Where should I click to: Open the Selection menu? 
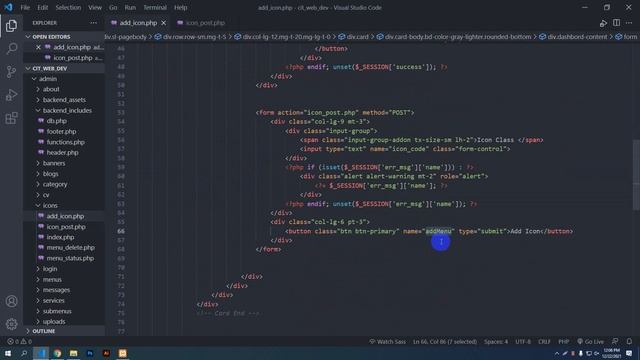coord(68,7)
